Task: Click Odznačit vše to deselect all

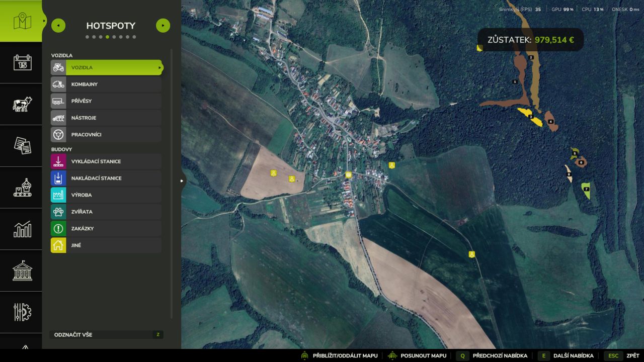Action: click(x=106, y=335)
